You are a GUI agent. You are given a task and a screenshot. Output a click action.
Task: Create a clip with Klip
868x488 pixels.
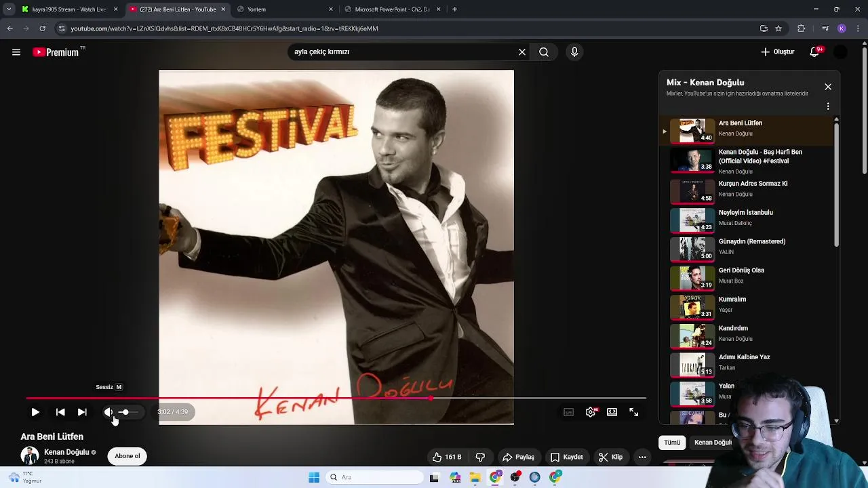coord(610,457)
